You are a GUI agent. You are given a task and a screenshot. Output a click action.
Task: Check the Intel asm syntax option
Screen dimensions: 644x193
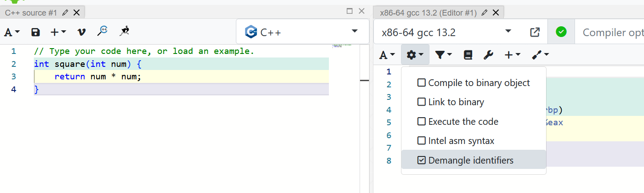click(x=421, y=141)
